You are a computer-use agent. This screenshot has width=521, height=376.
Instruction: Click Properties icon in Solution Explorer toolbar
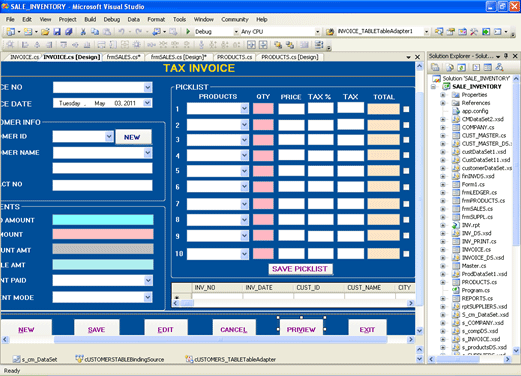point(435,67)
